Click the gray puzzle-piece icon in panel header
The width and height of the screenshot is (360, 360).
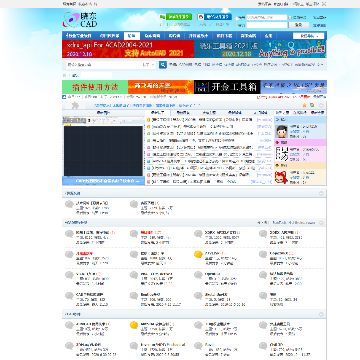click(75, 105)
